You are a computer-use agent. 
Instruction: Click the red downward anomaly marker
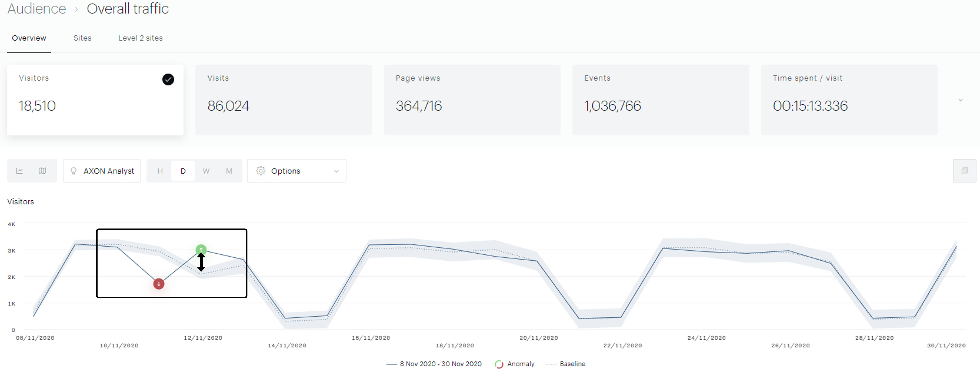[x=159, y=284]
